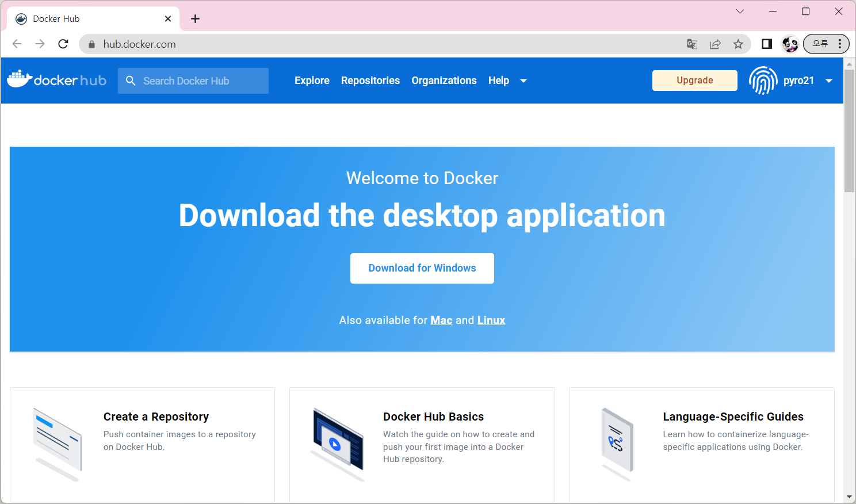This screenshot has width=856, height=504.
Task: Focus the Search Docker Hub field
Action: [x=193, y=81]
